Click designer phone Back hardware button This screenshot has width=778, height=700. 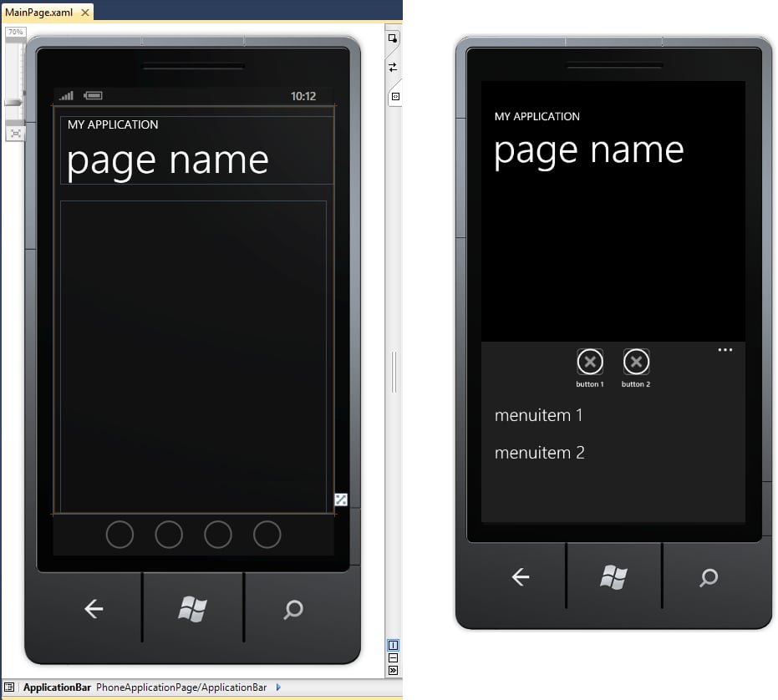coord(94,609)
